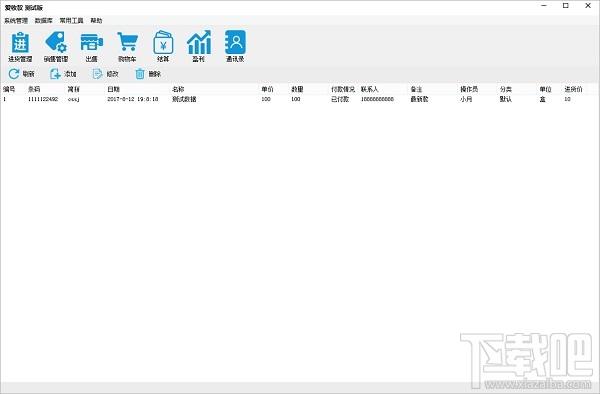Open 进货管理 purchase management module
The width and height of the screenshot is (600, 394).
(20, 46)
